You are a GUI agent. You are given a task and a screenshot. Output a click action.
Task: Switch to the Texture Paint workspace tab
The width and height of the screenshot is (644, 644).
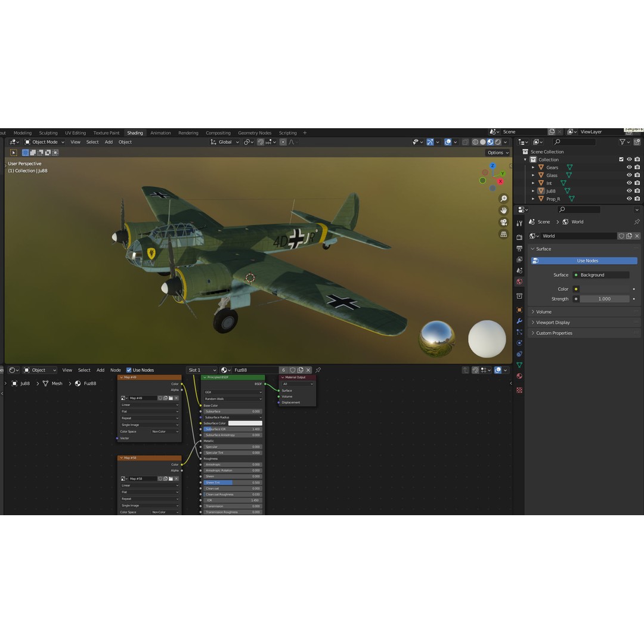(106, 133)
